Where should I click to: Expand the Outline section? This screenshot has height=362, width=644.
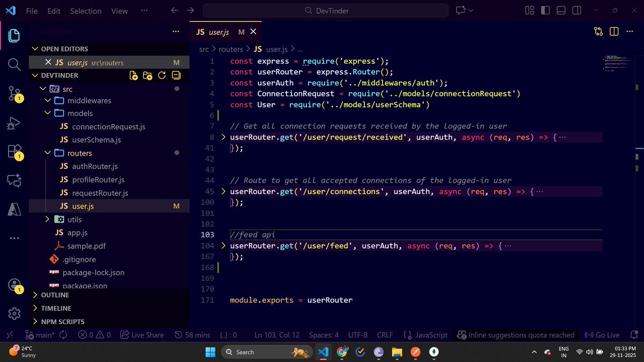35,295
